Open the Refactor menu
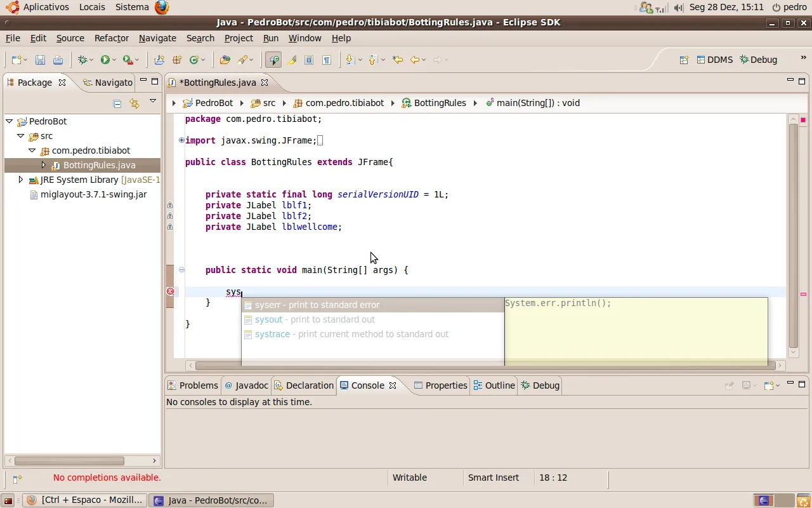812x508 pixels. click(x=111, y=38)
